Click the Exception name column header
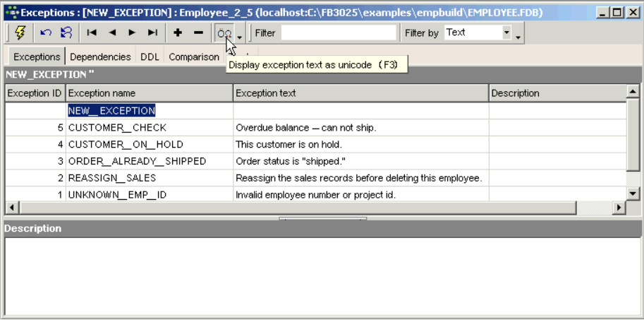This screenshot has width=644, height=320. click(x=149, y=93)
